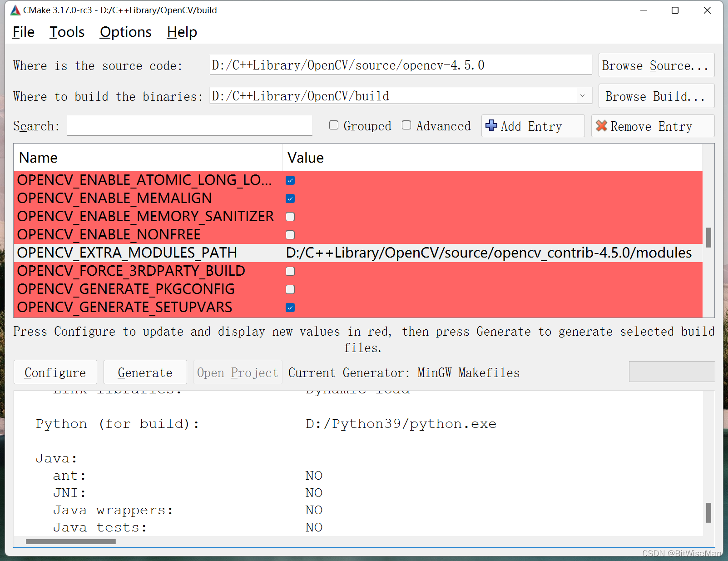The image size is (728, 561).
Task: Select OPENCV_FORCE_3RDPARTY_BUILD entry name
Action: (x=131, y=271)
